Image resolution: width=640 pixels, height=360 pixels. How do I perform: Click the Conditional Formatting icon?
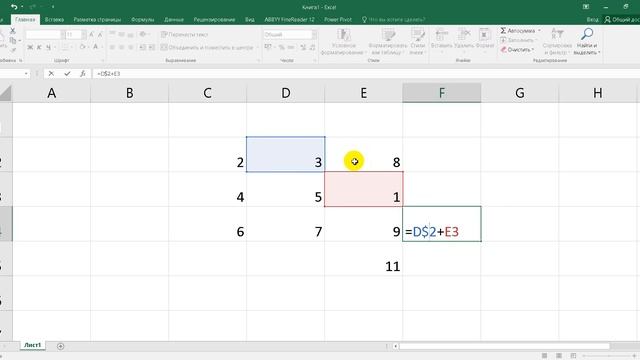click(344, 35)
